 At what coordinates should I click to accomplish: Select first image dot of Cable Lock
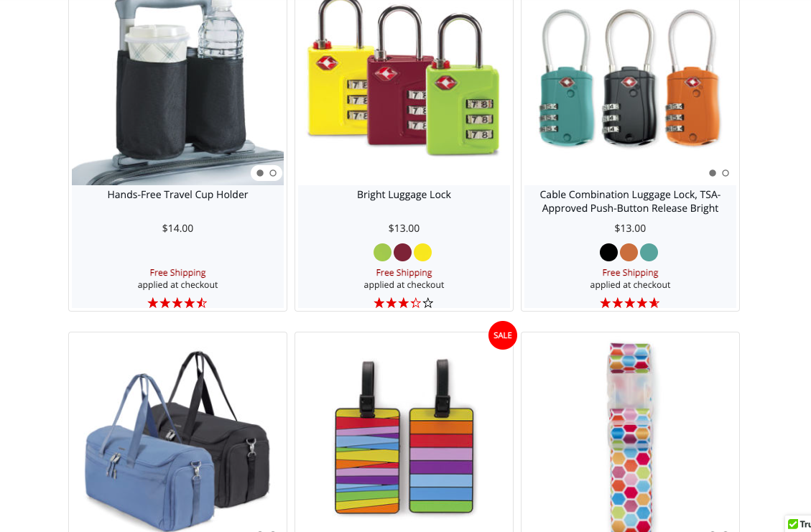[x=713, y=173]
